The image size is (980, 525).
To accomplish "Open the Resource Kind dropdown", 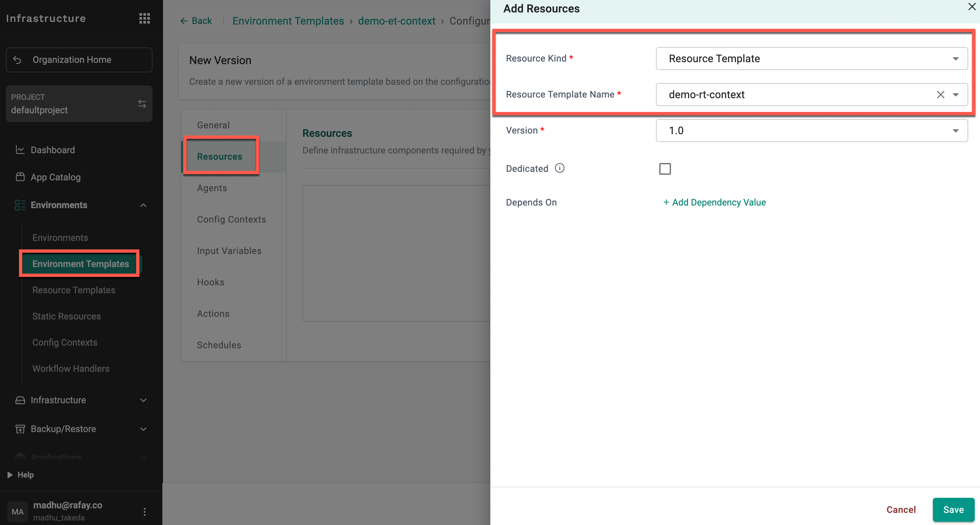I will click(x=811, y=59).
